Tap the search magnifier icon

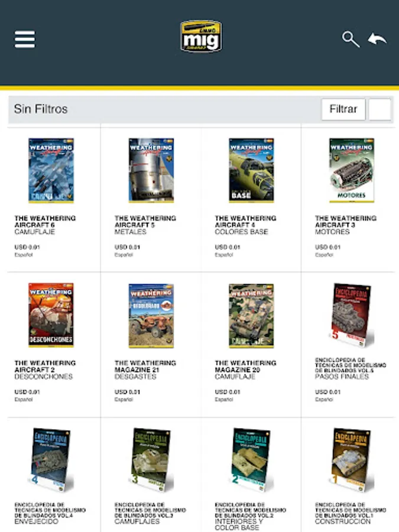351,40
